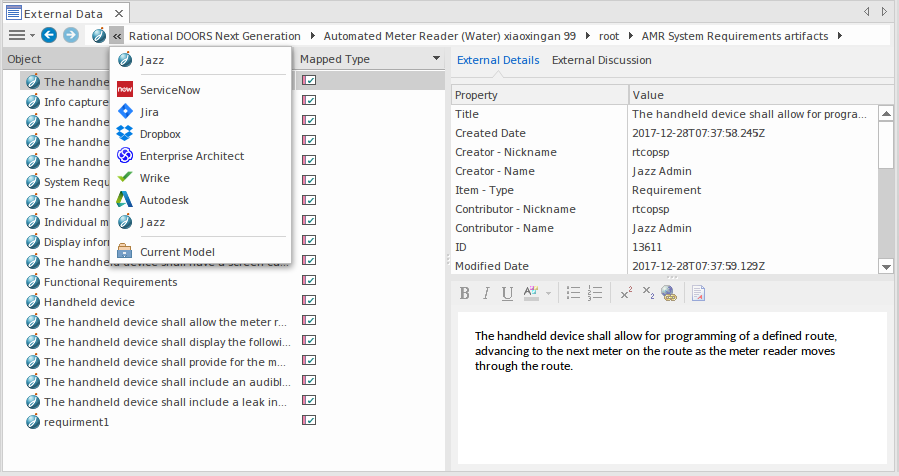Expand arrow after AMR System Requirements artifacts
This screenshot has width=899, height=476.
[x=840, y=36]
